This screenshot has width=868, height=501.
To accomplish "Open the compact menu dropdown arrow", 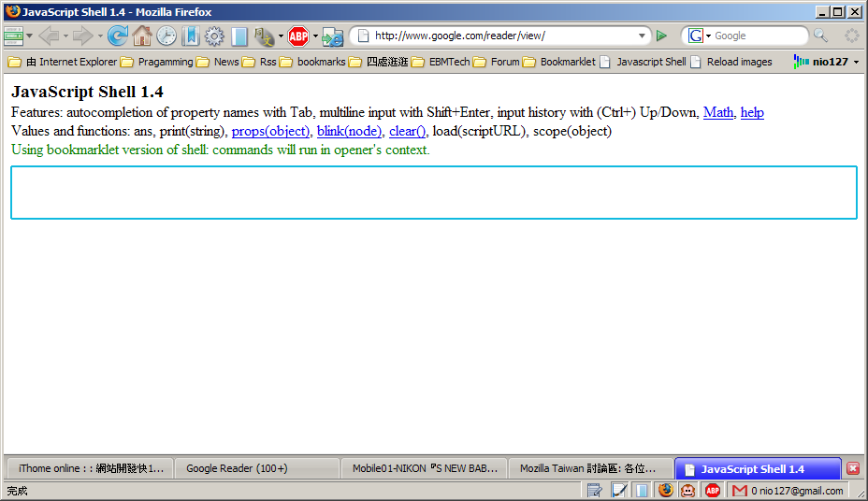I will coord(29,36).
